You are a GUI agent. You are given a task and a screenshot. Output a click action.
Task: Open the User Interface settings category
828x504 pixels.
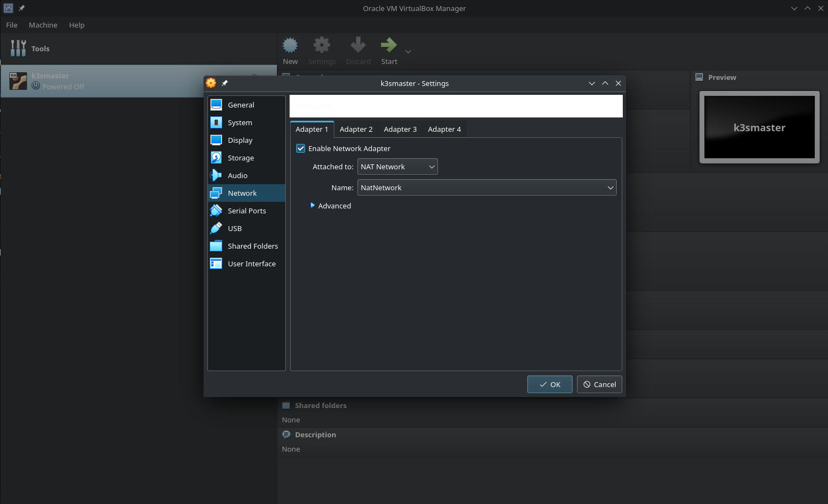pos(247,264)
